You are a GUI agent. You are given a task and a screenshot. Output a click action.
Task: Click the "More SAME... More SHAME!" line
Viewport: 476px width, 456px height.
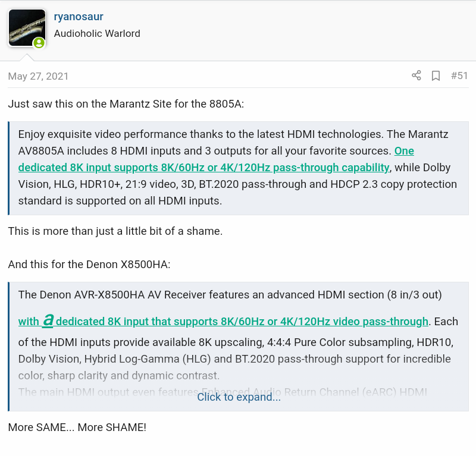tap(77, 427)
